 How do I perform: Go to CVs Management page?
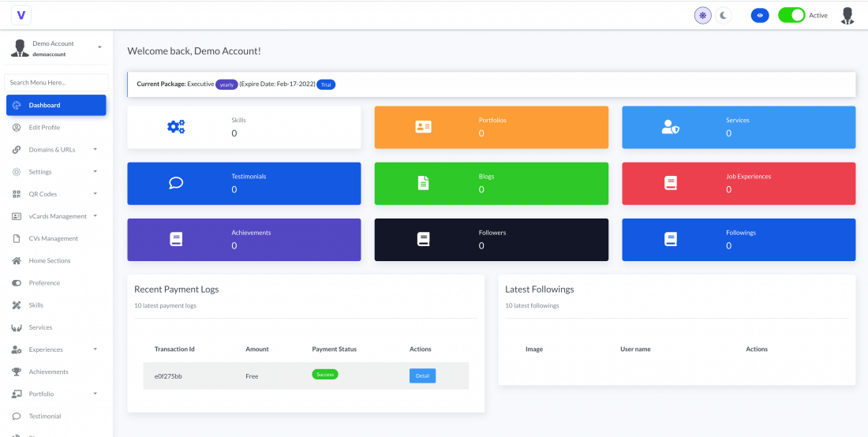coord(54,238)
